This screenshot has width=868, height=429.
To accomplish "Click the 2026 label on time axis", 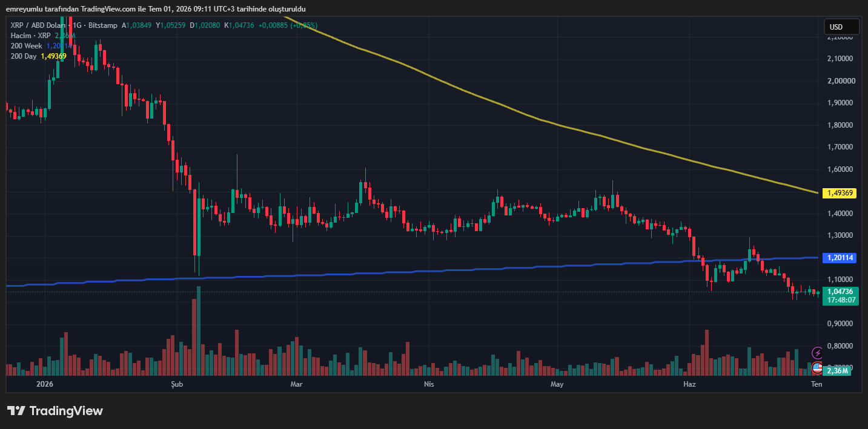I will [x=45, y=384].
